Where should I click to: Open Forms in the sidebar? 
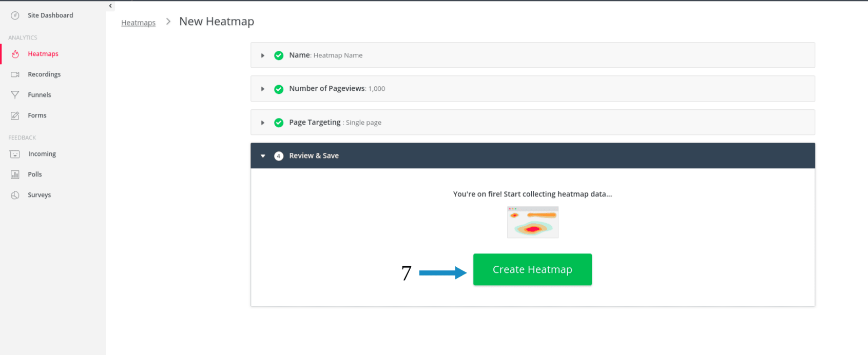pyautogui.click(x=37, y=115)
